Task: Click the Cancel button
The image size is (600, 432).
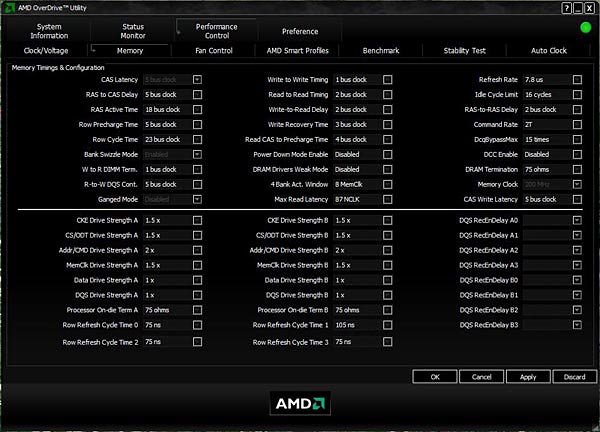Action: pyautogui.click(x=481, y=377)
